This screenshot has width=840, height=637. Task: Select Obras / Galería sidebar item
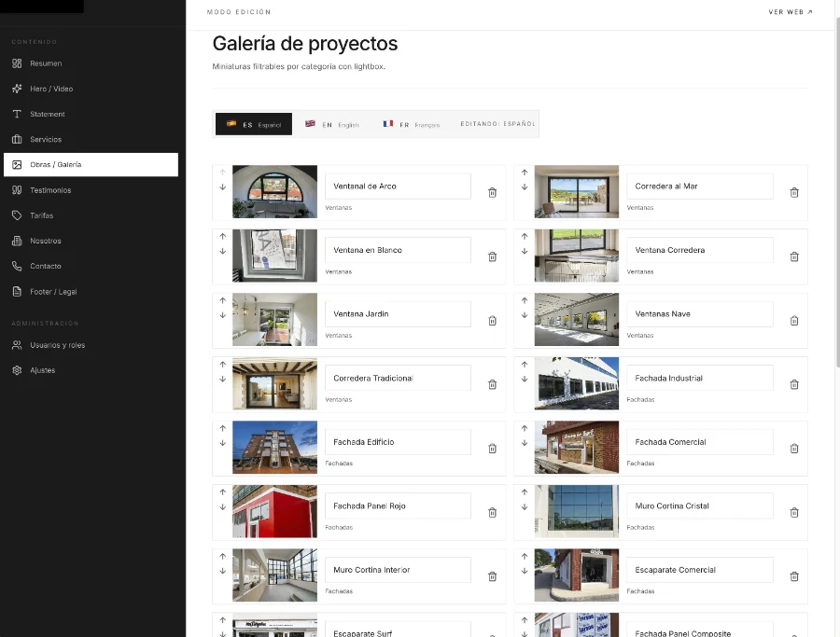91,165
